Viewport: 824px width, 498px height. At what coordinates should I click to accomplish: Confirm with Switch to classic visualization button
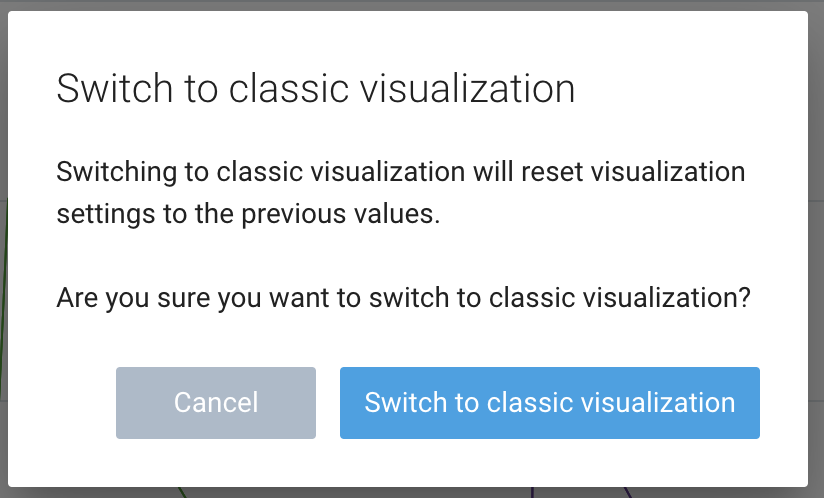click(549, 403)
